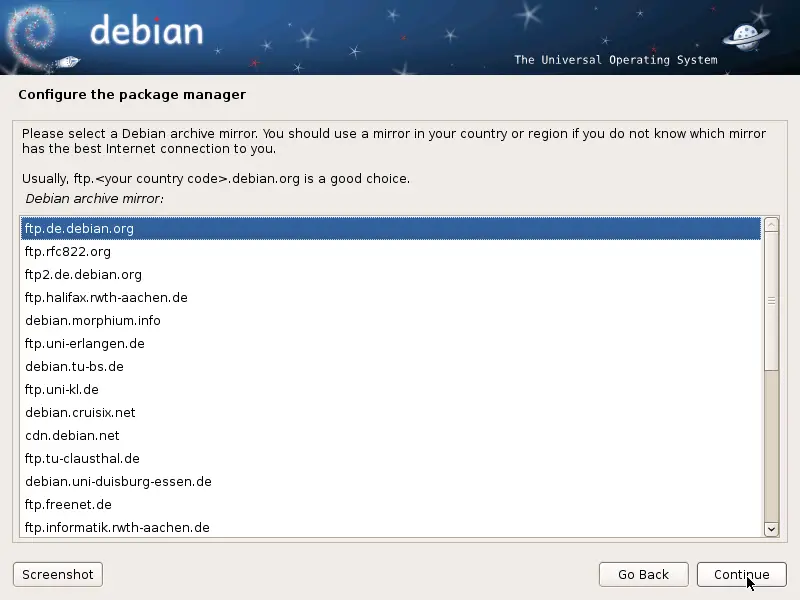
Task: Select the ftp.de.debian.org mirror
Action: (x=391, y=229)
